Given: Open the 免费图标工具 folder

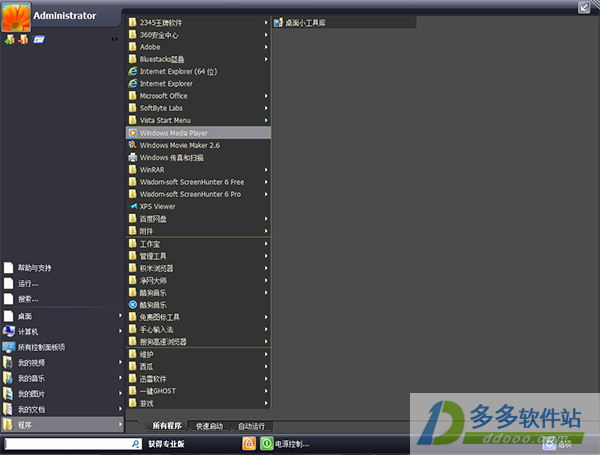Looking at the screenshot, I should (x=198, y=317).
